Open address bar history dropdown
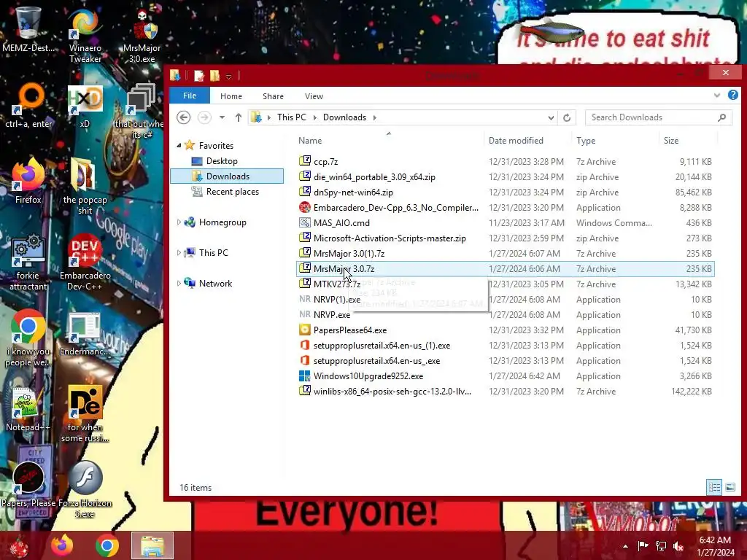 coord(551,117)
